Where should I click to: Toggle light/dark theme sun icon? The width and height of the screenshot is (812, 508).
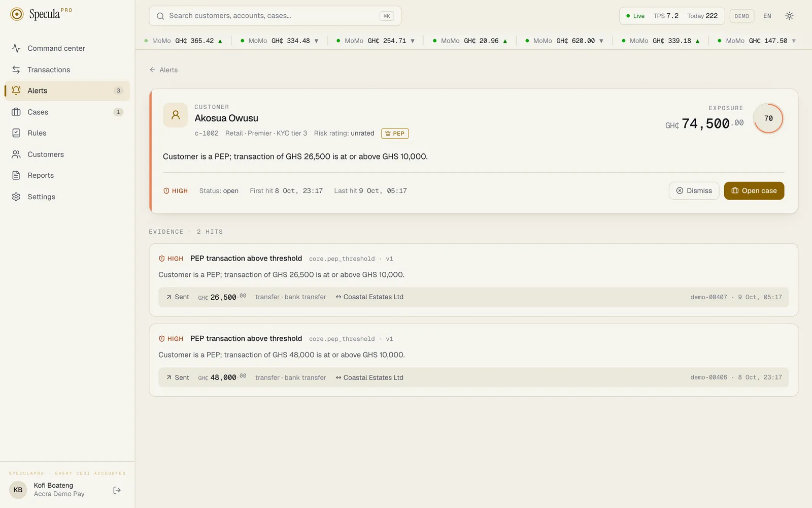(x=789, y=16)
